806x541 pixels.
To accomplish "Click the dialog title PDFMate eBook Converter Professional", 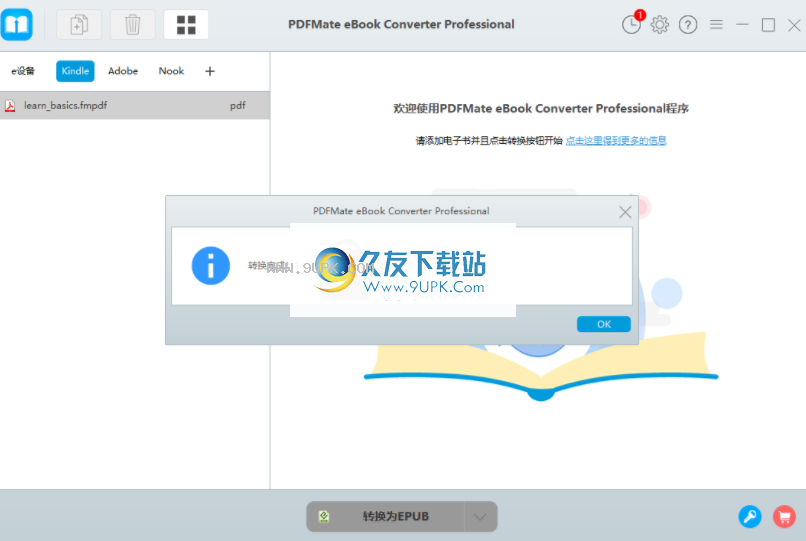I will click(x=401, y=211).
